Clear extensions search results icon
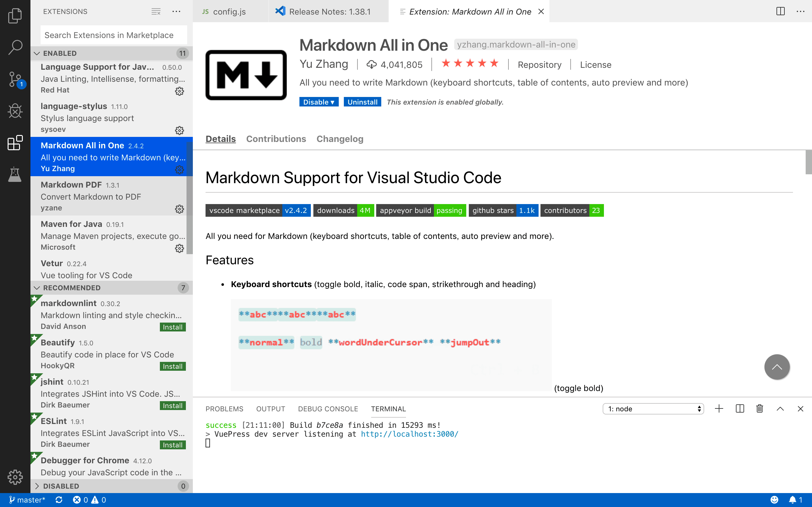 [156, 12]
